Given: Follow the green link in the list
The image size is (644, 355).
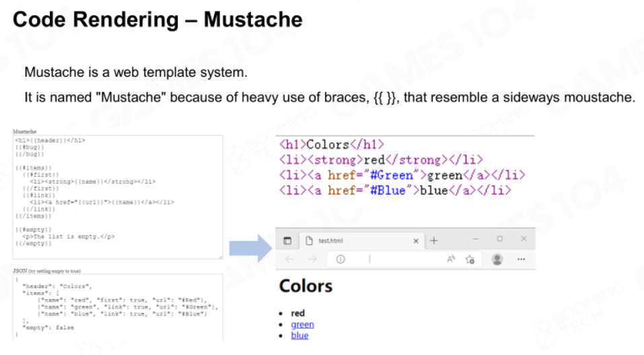Looking at the screenshot, I should pyautogui.click(x=302, y=325).
